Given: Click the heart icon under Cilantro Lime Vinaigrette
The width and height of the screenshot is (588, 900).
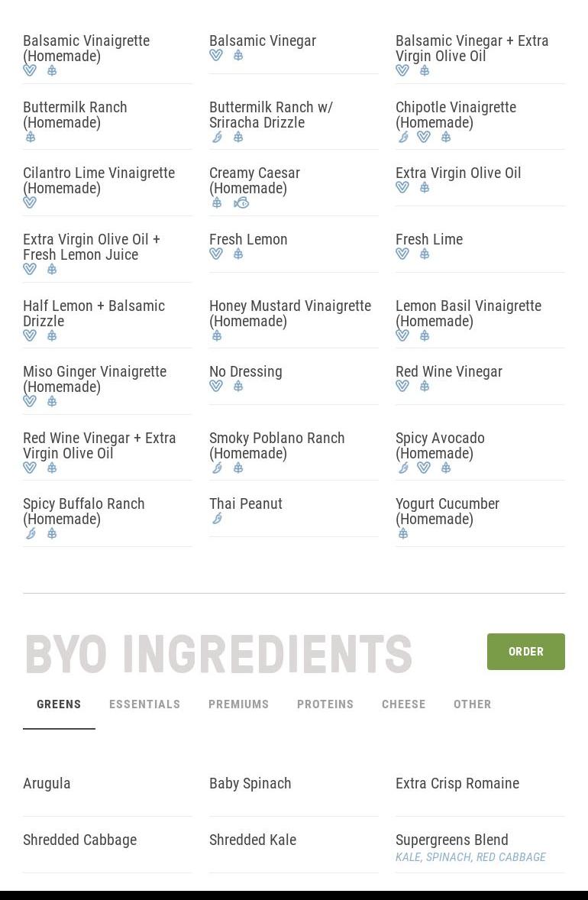Looking at the screenshot, I should tap(30, 203).
